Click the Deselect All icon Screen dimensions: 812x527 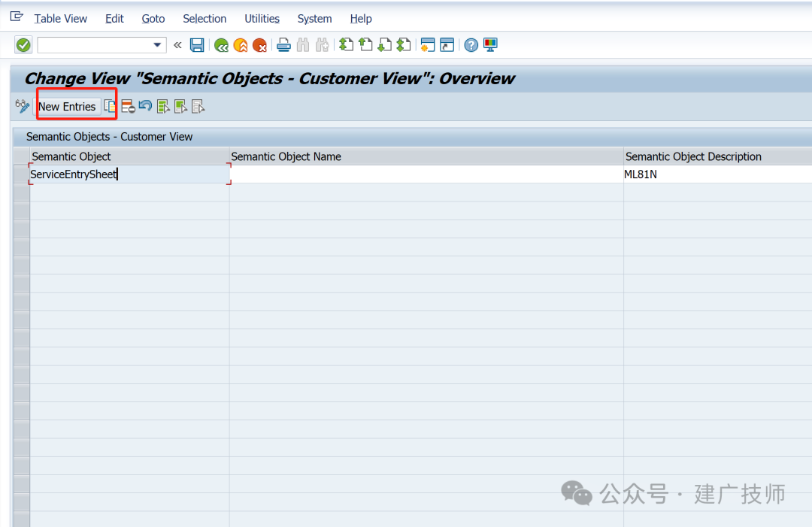[x=198, y=107]
